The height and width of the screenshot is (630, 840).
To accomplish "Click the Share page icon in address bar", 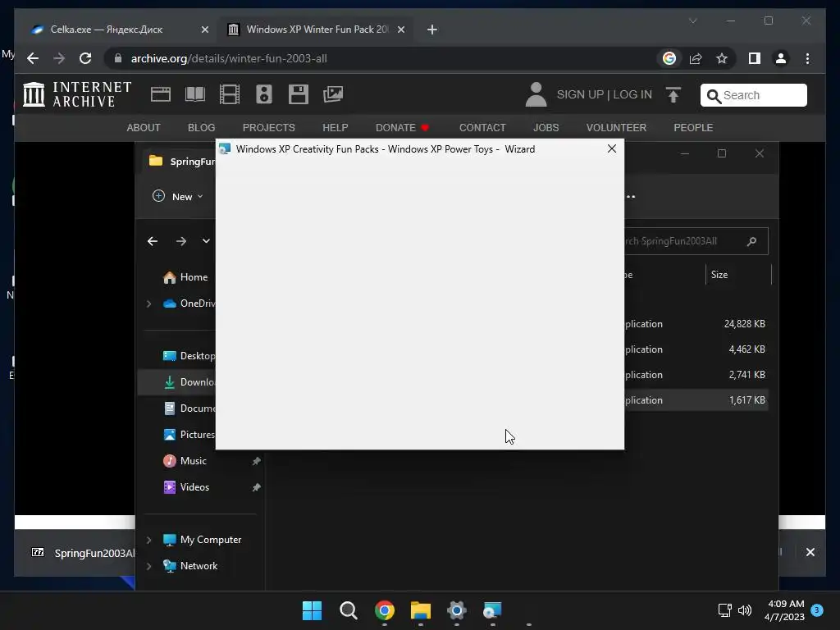I will [696, 58].
